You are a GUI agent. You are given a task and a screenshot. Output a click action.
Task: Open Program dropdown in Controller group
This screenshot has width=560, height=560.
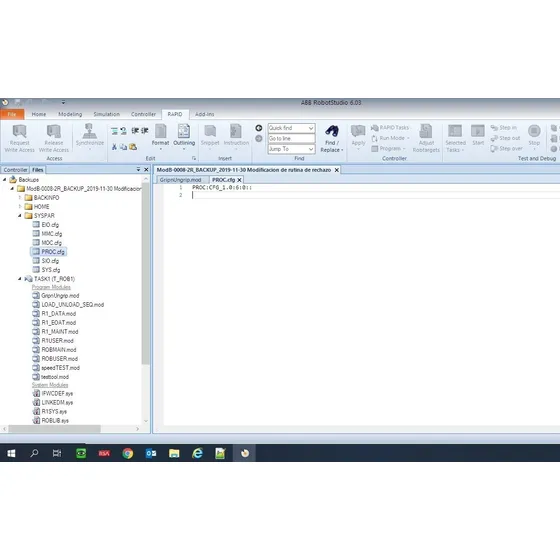pos(389,148)
